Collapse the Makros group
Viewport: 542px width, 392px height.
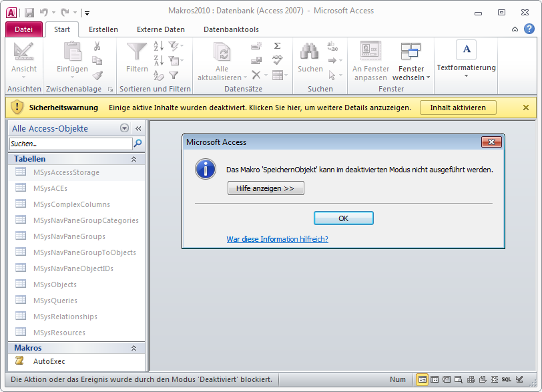(x=133, y=348)
